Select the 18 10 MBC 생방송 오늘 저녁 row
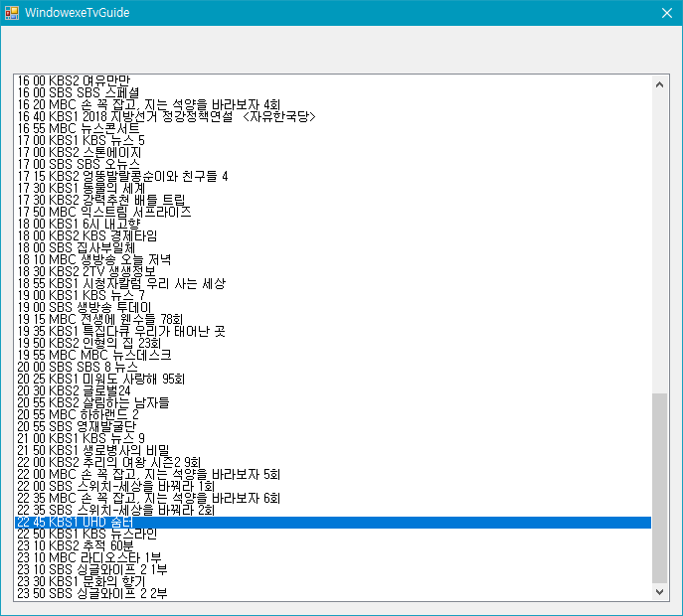Image resolution: width=683 pixels, height=616 pixels. tap(333, 260)
